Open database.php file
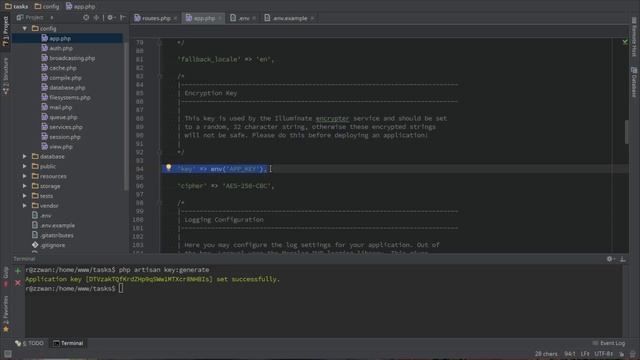 click(x=63, y=87)
